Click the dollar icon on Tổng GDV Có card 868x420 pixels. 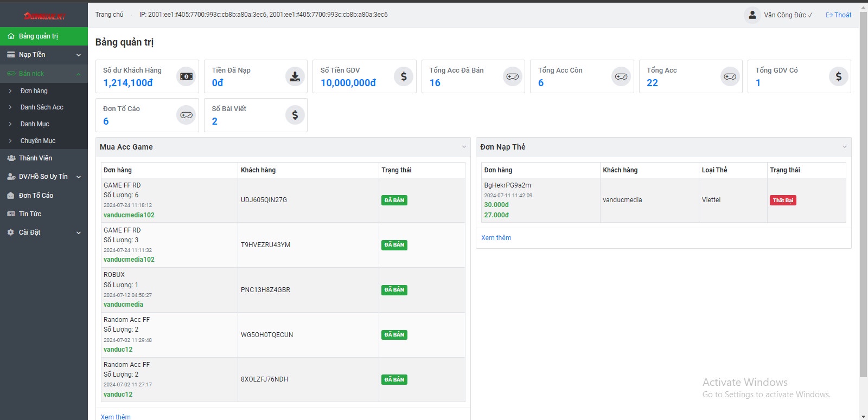[839, 76]
